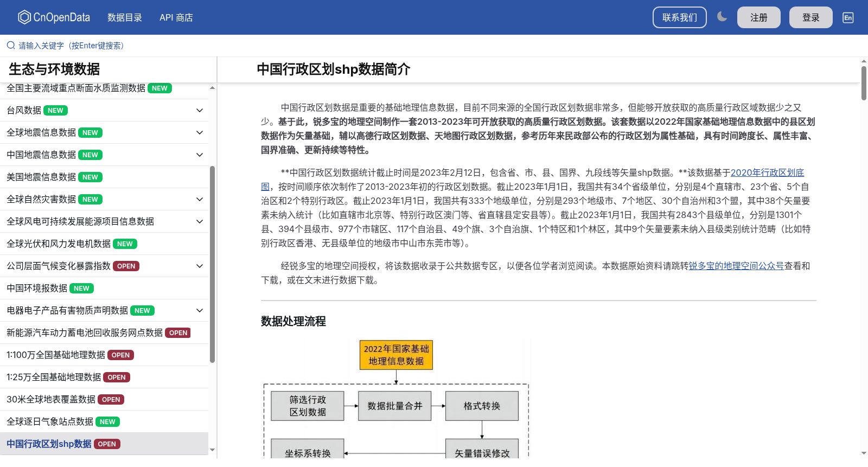Open 美国地震信息数据 sidebar item
The width and height of the screenshot is (868, 467).
[x=104, y=177]
